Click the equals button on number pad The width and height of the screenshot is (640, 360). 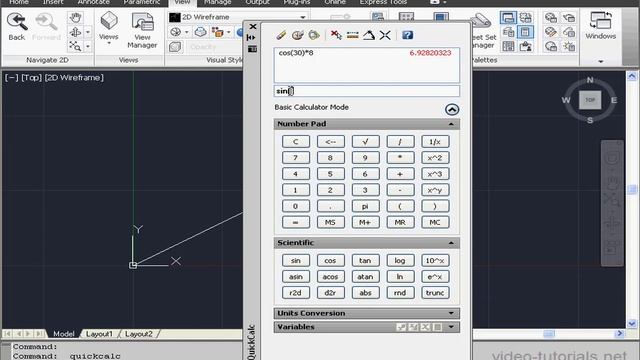(x=296, y=222)
